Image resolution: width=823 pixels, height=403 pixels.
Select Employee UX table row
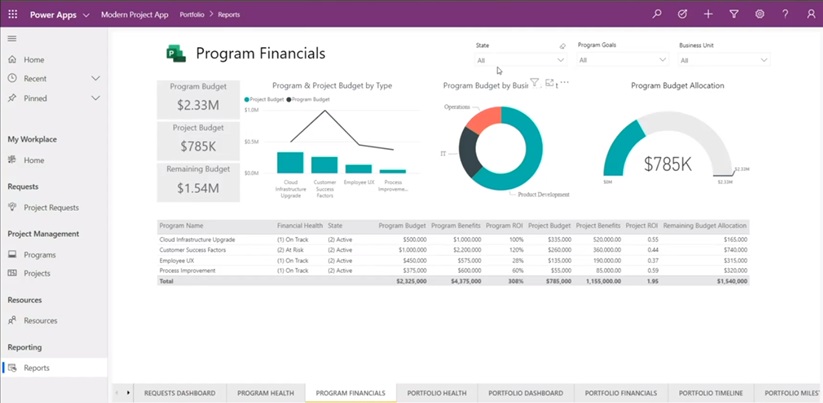(453, 260)
